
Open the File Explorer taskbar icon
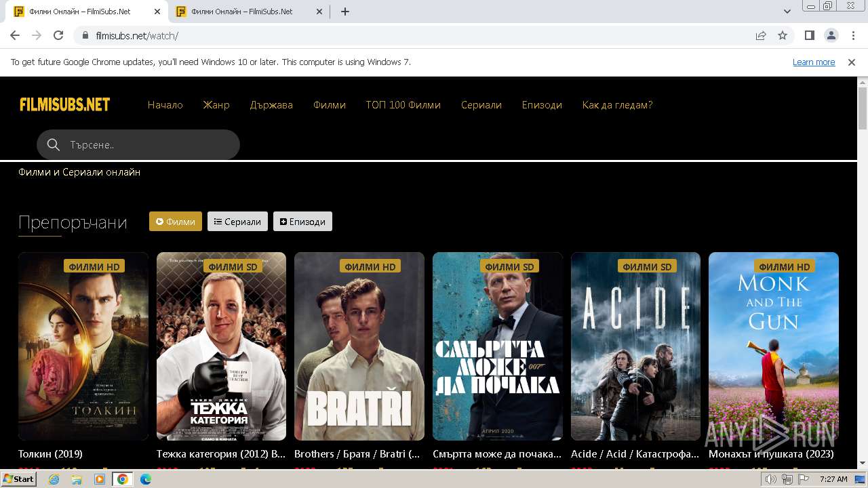click(x=77, y=479)
